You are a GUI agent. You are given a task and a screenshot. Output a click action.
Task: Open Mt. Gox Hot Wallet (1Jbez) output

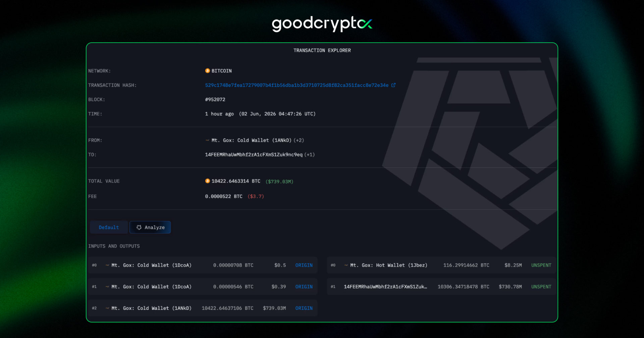[389, 265]
